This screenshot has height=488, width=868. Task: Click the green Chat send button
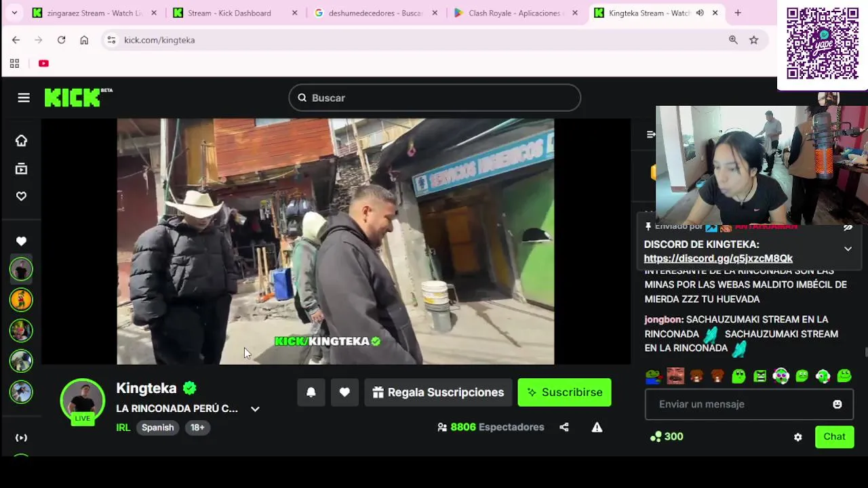coord(834,436)
